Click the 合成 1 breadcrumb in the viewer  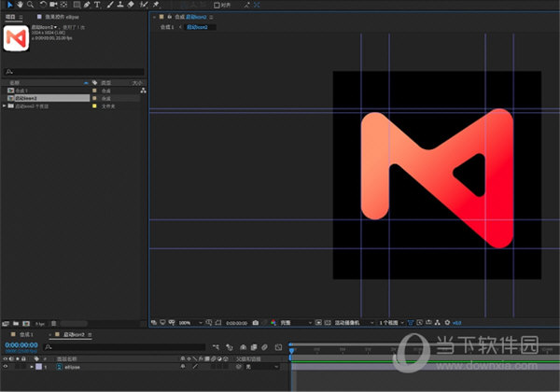pyautogui.click(x=167, y=27)
